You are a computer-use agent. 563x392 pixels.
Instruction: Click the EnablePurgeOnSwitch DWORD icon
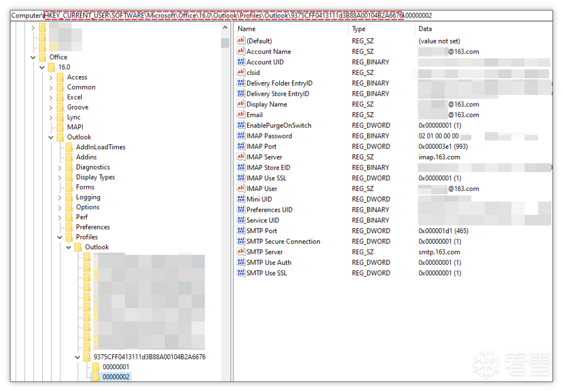pyautogui.click(x=240, y=125)
